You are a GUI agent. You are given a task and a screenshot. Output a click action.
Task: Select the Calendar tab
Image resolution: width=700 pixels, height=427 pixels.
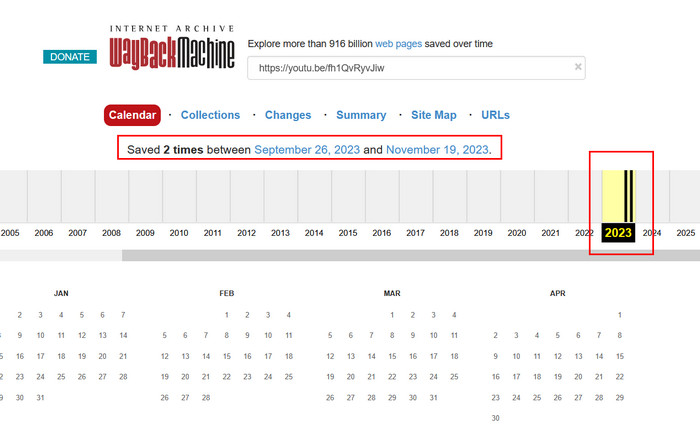tap(132, 115)
